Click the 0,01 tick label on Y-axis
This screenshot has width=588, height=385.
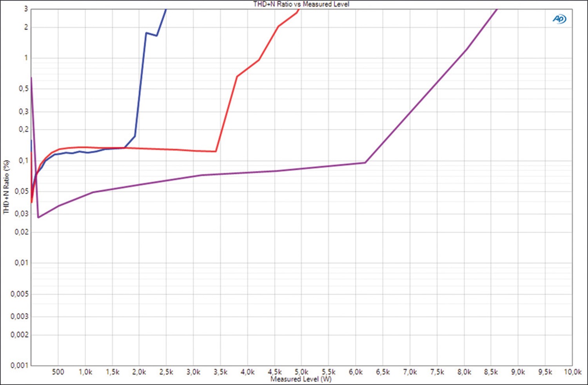21,263
